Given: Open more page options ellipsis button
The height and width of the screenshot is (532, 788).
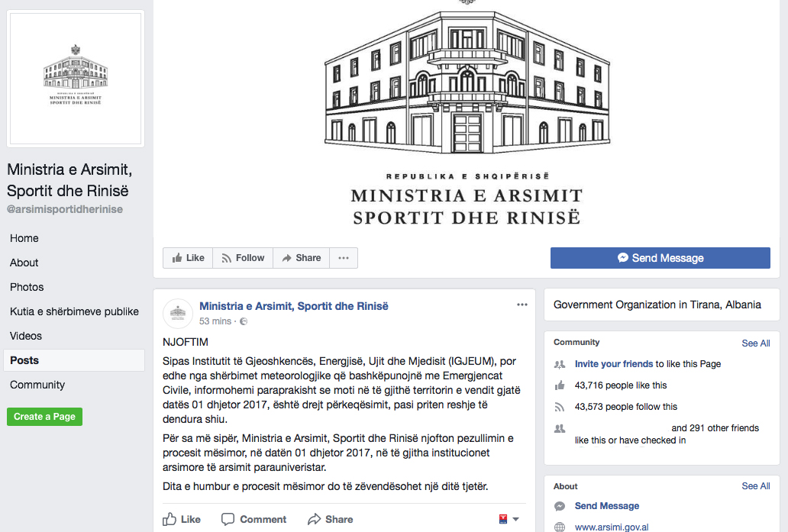Looking at the screenshot, I should pyautogui.click(x=344, y=258).
